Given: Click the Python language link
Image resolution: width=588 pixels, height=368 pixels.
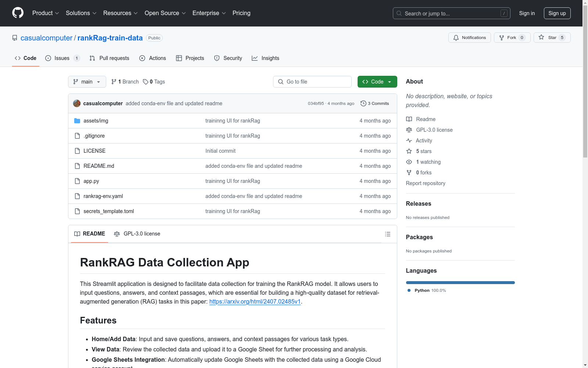Looking at the screenshot, I should [427, 290].
